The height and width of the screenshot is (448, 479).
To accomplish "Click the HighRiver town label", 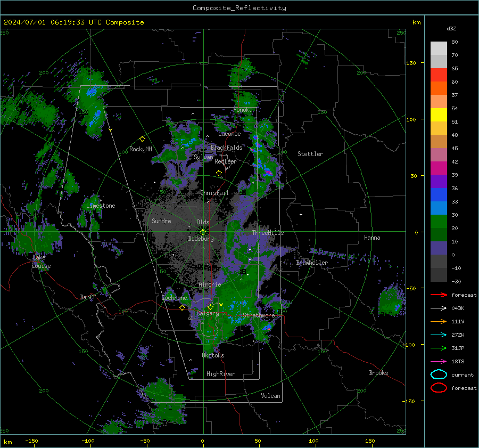I will [221, 374].
